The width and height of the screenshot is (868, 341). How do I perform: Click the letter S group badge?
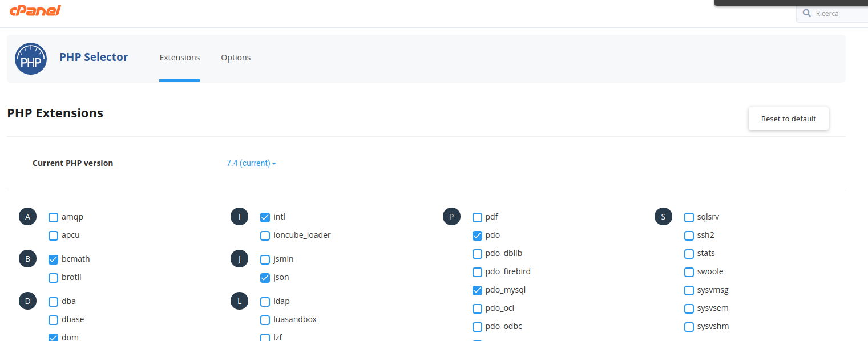(663, 217)
